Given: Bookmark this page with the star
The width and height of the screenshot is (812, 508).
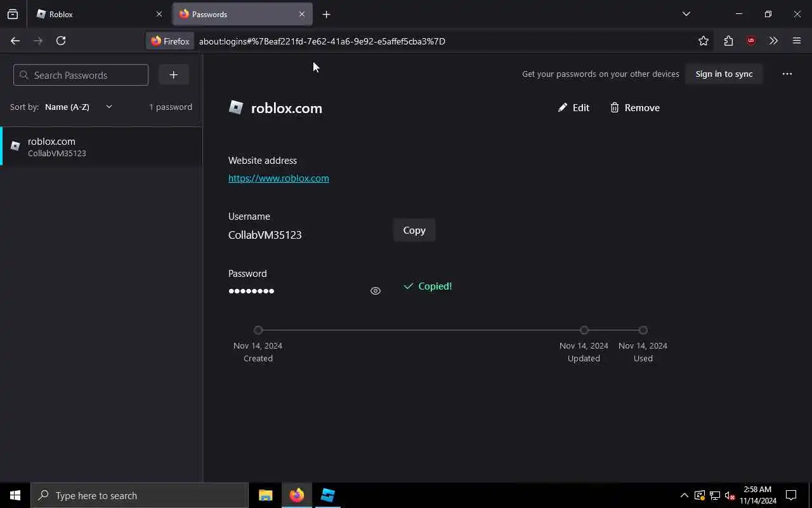Looking at the screenshot, I should coord(703,41).
